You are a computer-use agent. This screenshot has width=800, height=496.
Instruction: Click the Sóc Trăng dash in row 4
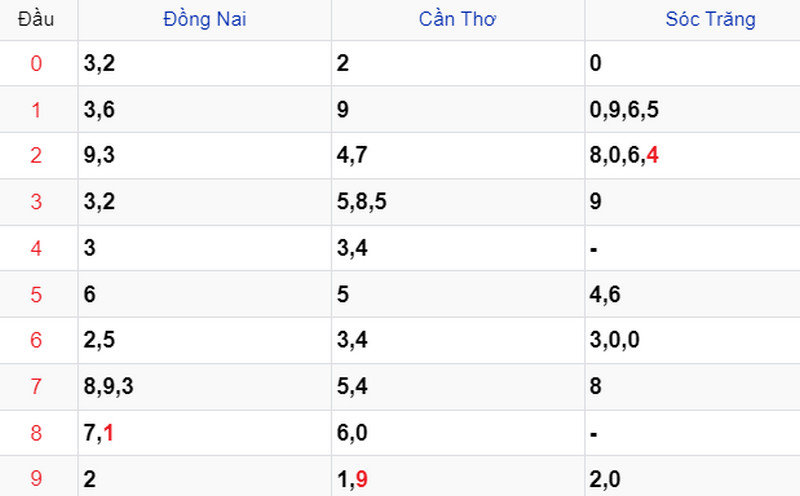click(x=593, y=250)
